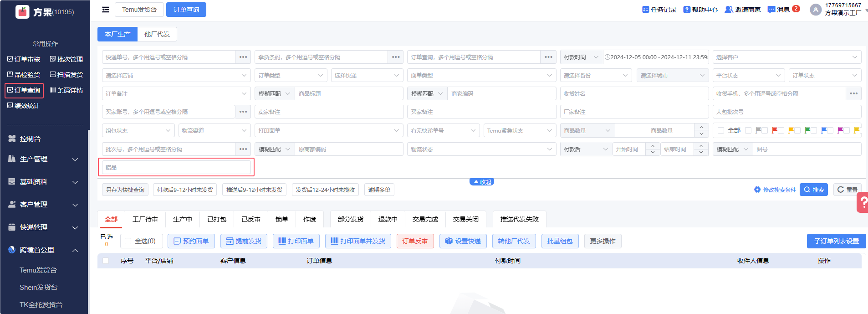Click the 条码详情 barcode shortcut
The image size is (868, 314).
click(66, 90)
